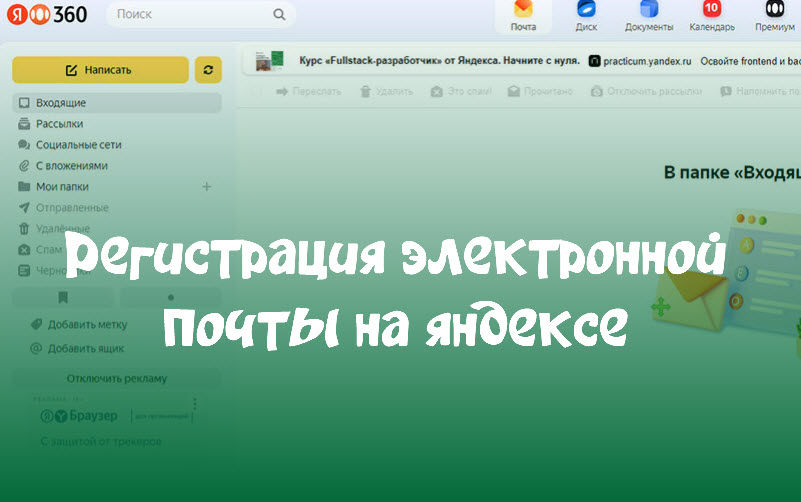
Task: Click the Черновики folder icon
Action: point(24,271)
